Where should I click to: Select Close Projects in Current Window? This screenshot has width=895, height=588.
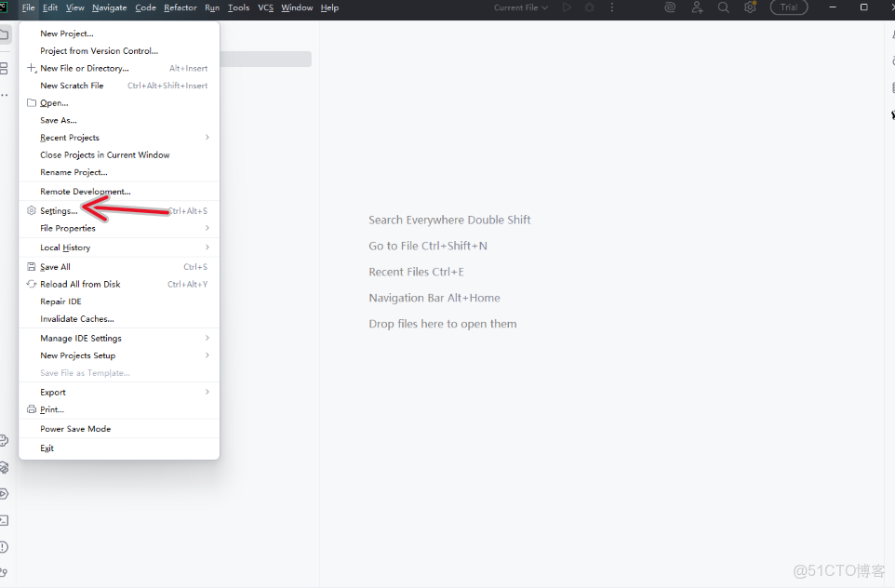119,154
